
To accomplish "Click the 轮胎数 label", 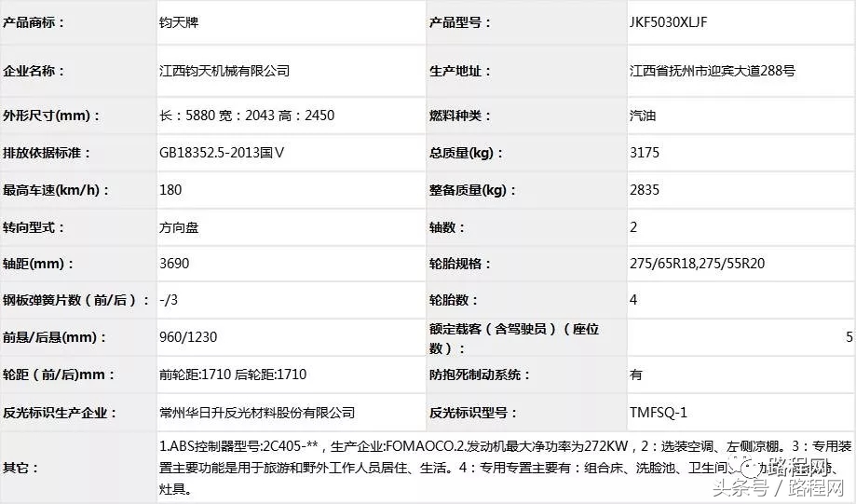I will click(453, 300).
